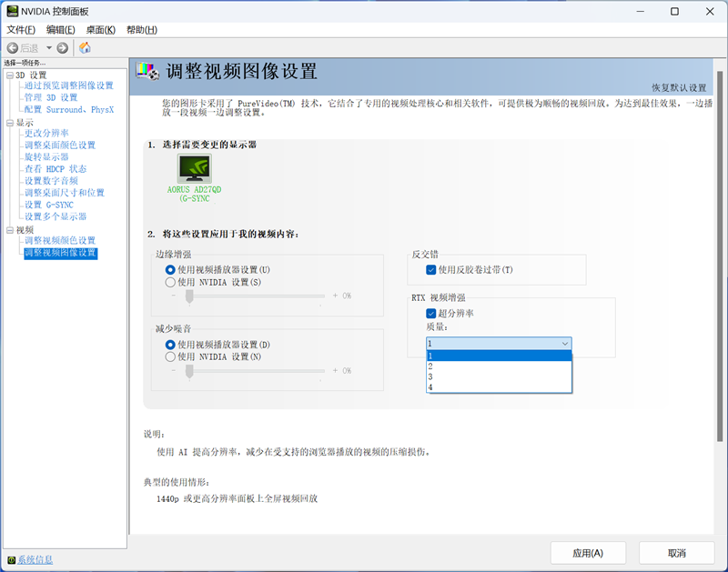Enable 使用NVIDIA设置(S) for 边缘增强
728x572 pixels.
click(x=170, y=282)
